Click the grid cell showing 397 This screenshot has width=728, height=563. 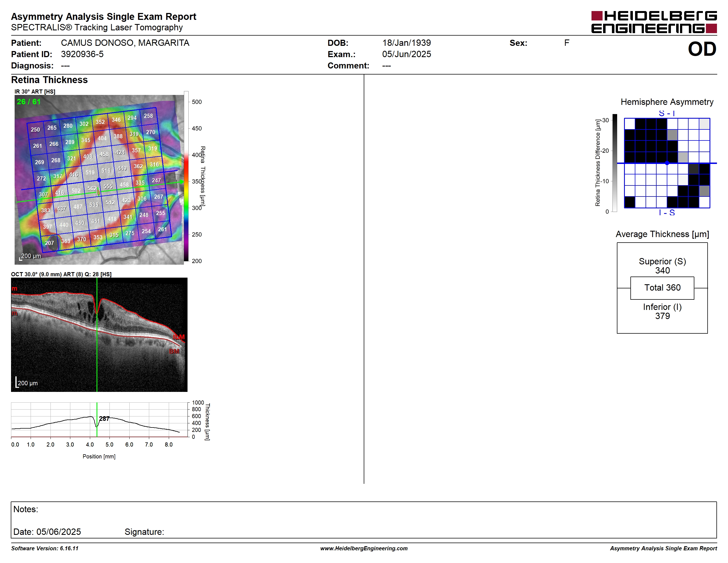[47, 227]
